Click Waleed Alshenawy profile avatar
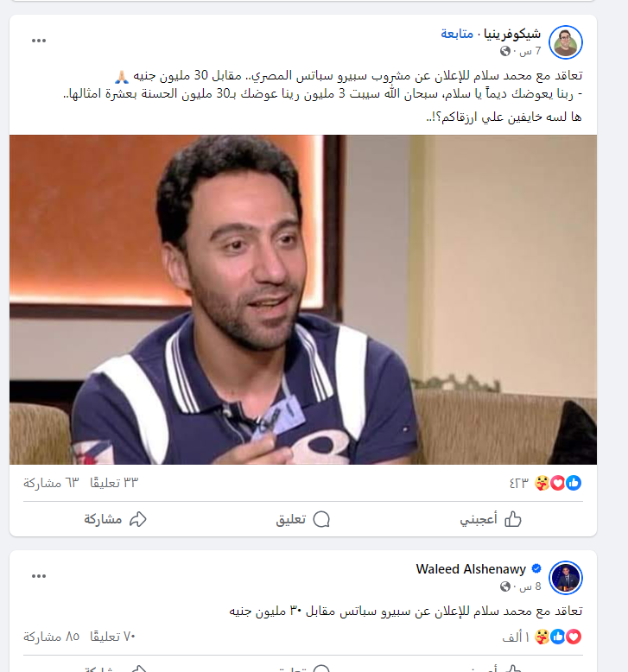This screenshot has width=628, height=672. [x=566, y=577]
